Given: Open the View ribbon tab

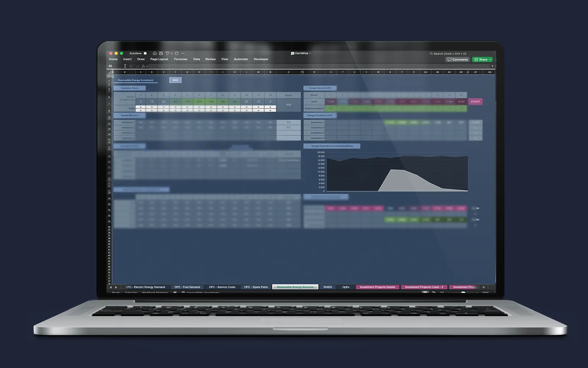Looking at the screenshot, I should click(x=225, y=59).
